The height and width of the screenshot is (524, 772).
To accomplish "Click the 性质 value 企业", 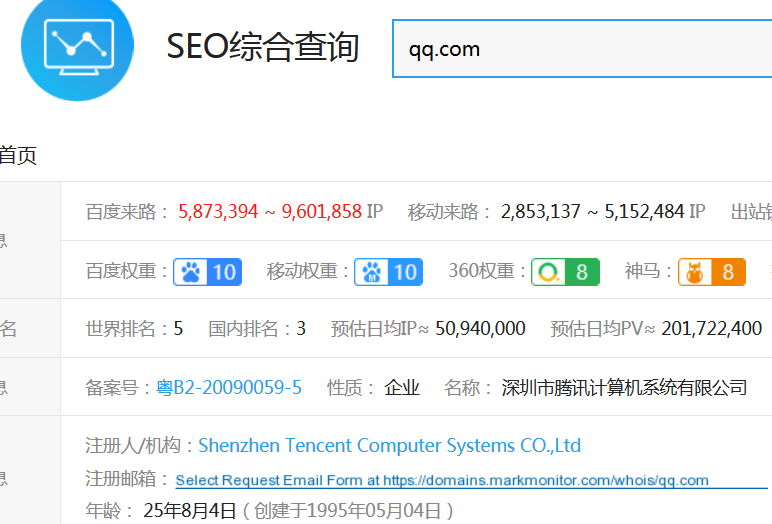I will click(x=402, y=388).
